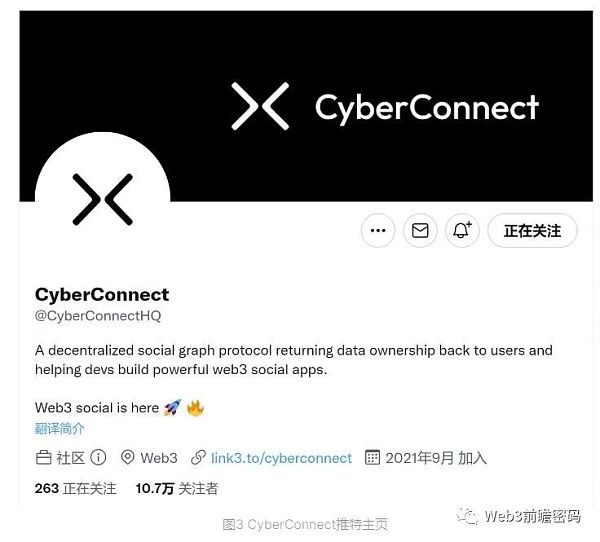Click the @CyberConnectHQ handle
The width and height of the screenshot is (600, 542).
point(98,316)
